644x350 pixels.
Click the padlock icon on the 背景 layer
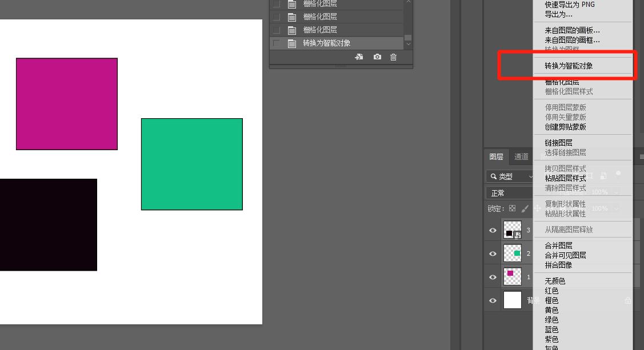point(628,300)
